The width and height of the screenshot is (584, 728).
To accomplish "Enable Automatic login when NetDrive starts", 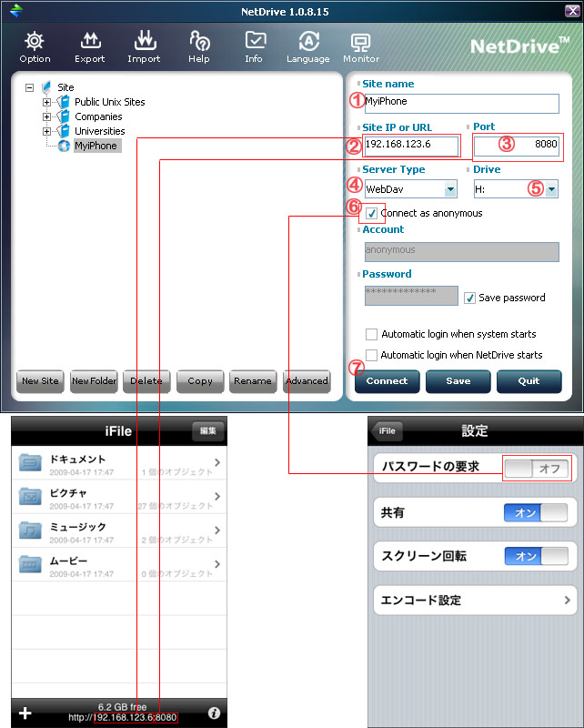I will (371, 355).
